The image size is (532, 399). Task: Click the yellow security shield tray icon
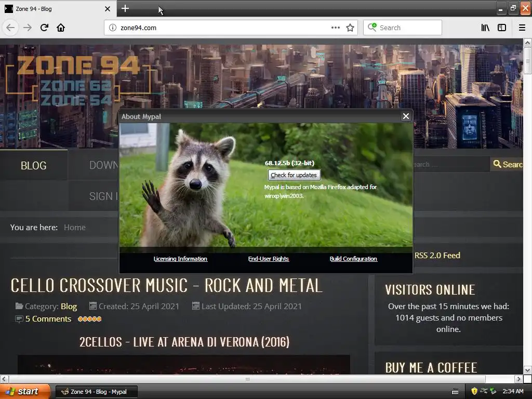tap(474, 391)
